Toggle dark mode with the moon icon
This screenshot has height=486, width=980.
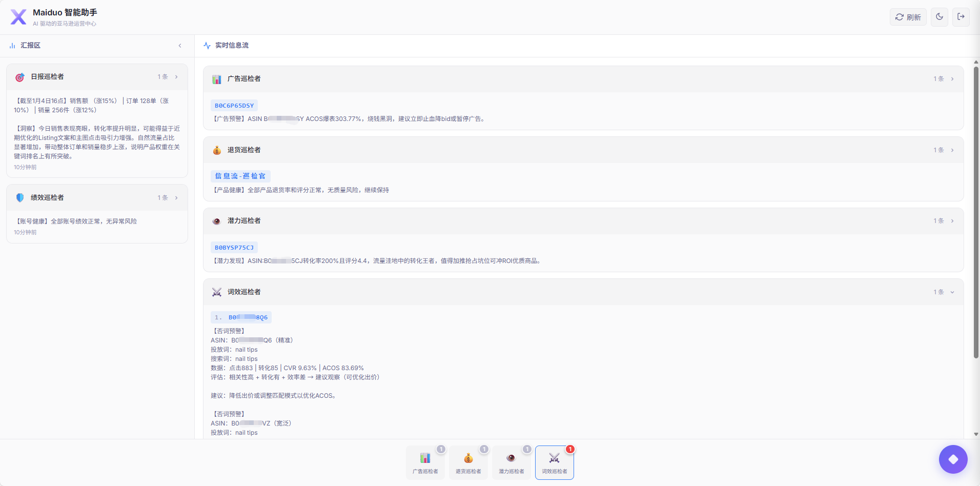939,17
